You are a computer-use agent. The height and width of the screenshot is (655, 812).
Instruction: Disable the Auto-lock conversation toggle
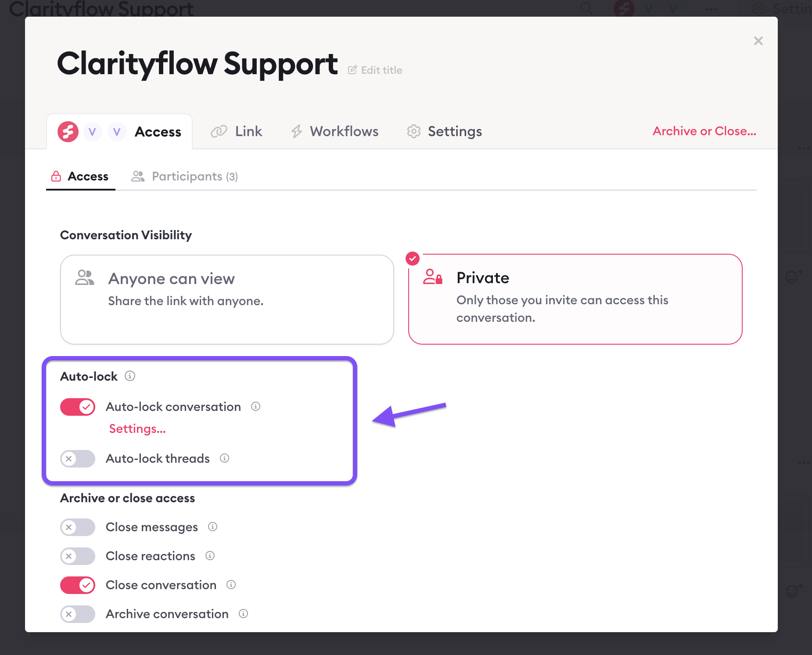(x=78, y=407)
